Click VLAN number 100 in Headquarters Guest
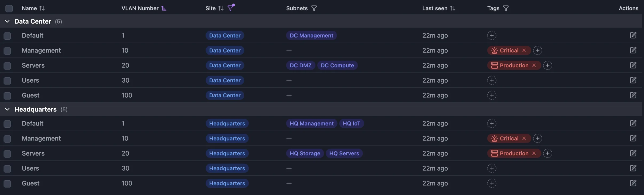 pos(127,183)
